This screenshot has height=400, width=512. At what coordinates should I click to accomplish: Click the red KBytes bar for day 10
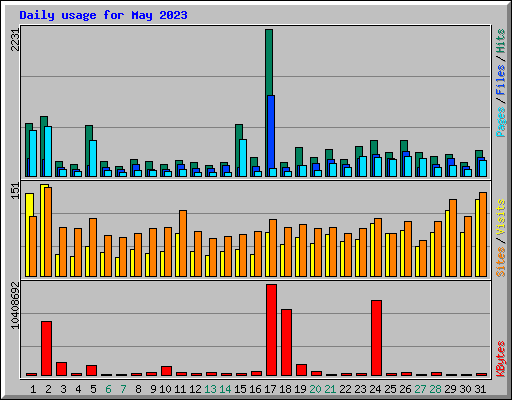166,371
